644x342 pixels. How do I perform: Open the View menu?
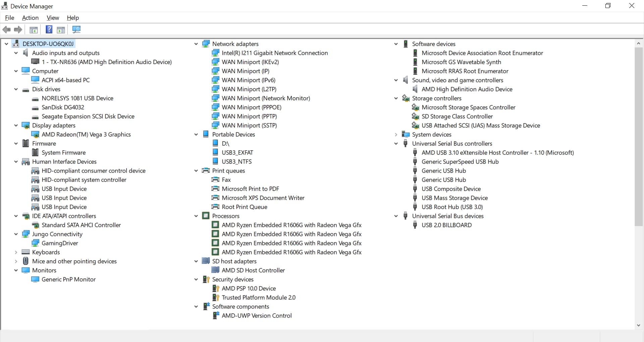click(x=53, y=18)
